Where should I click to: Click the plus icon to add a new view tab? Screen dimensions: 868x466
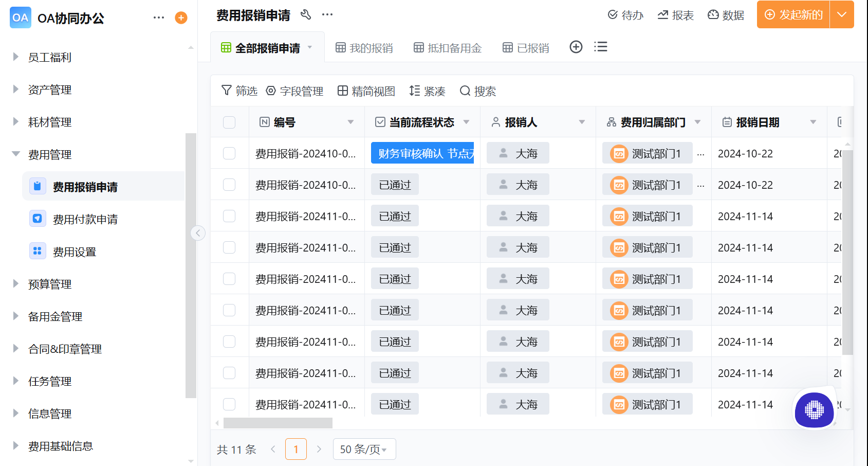click(576, 46)
